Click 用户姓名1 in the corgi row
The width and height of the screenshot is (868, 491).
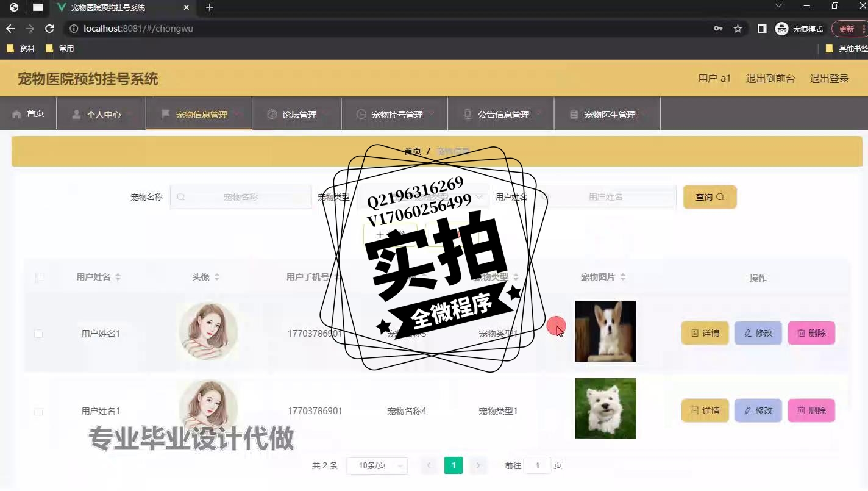101,334
